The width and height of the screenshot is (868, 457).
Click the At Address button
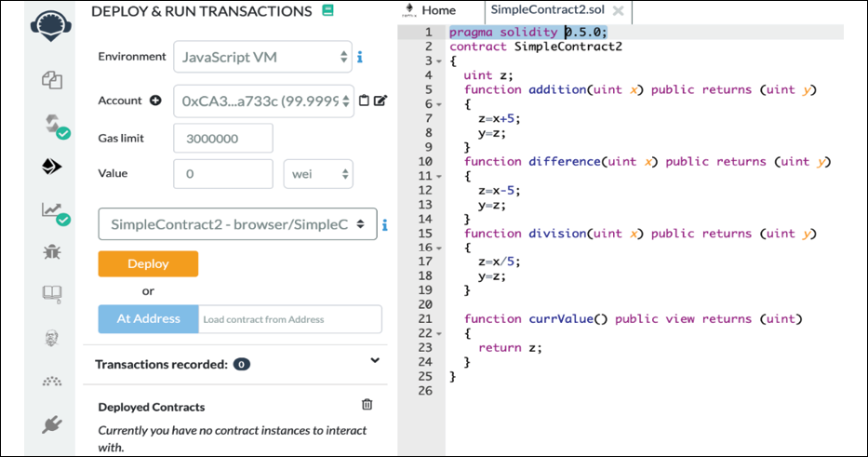coord(148,319)
